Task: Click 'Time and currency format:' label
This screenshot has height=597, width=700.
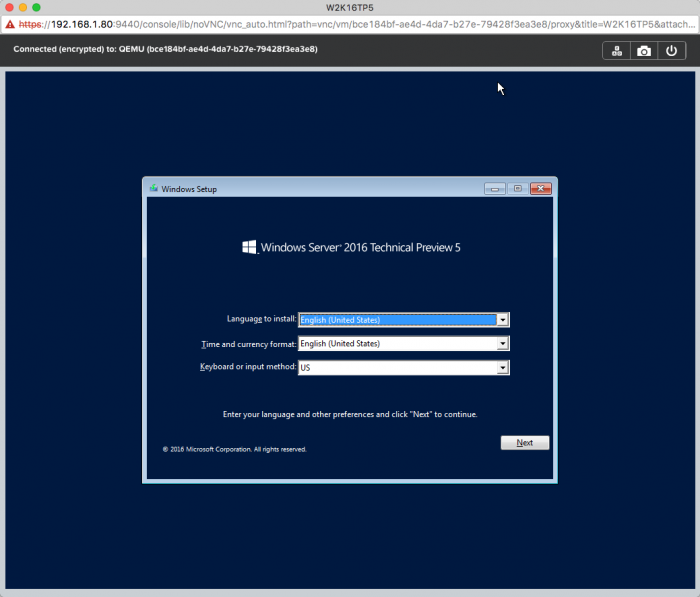Action: click(249, 344)
